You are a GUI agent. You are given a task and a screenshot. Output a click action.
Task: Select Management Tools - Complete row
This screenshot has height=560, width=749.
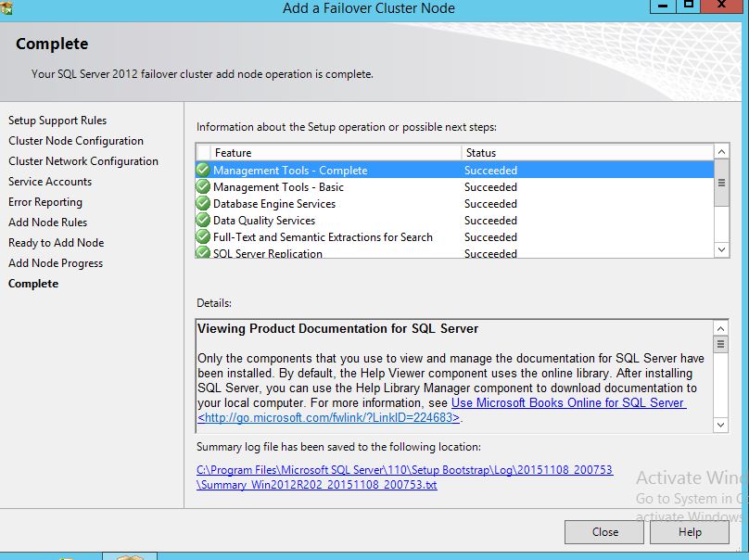(x=454, y=170)
